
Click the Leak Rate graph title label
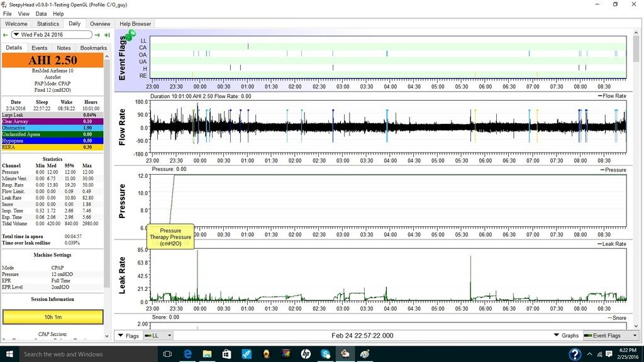[122, 275]
